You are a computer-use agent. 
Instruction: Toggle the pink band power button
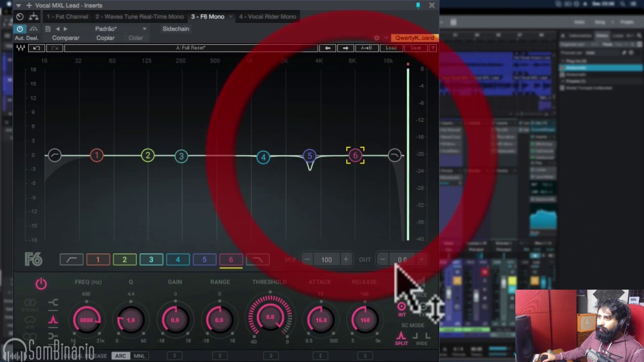41,284
